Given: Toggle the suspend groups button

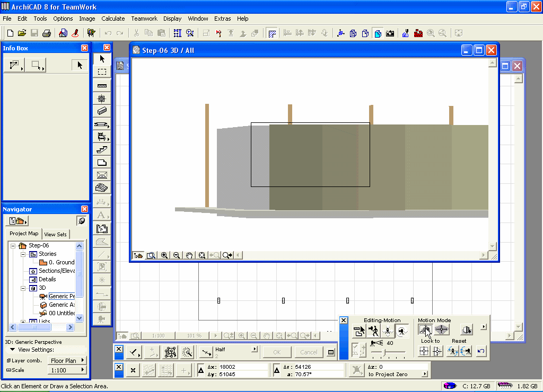Looking at the screenshot, I should tap(170, 352).
